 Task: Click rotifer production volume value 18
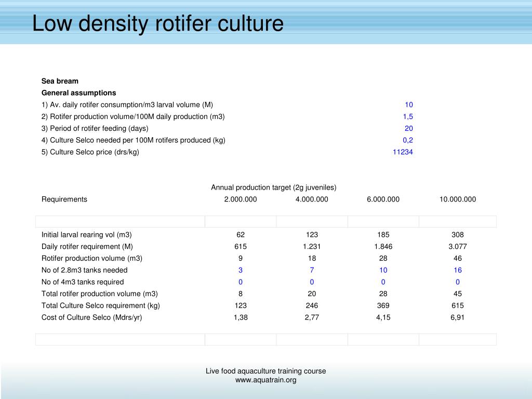coord(312,259)
